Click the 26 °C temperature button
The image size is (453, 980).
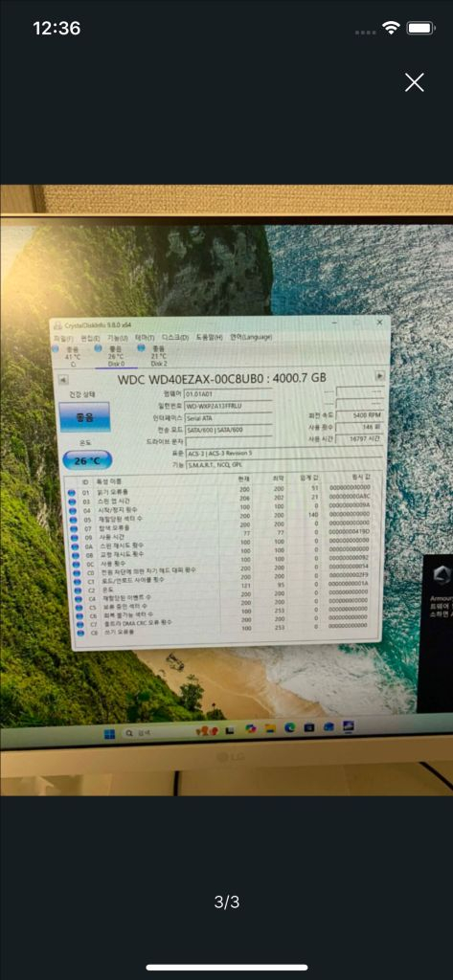point(87,461)
